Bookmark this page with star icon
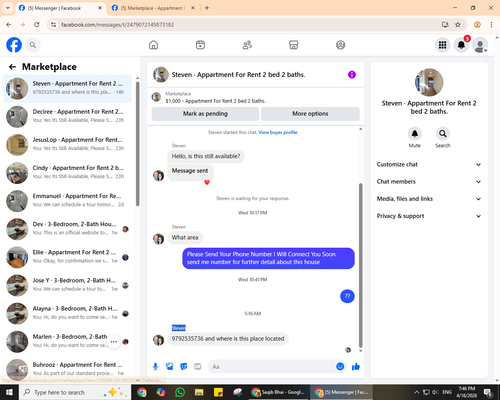 [458, 25]
